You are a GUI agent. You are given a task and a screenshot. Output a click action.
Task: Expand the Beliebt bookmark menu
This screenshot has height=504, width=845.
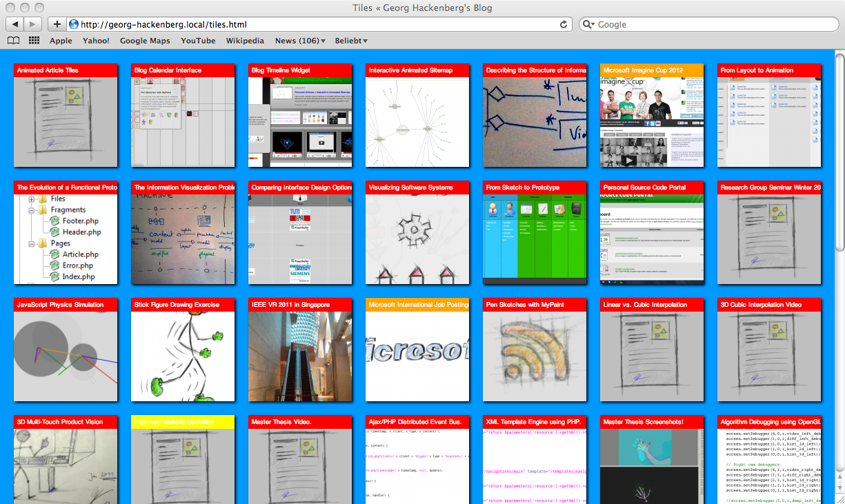[351, 41]
